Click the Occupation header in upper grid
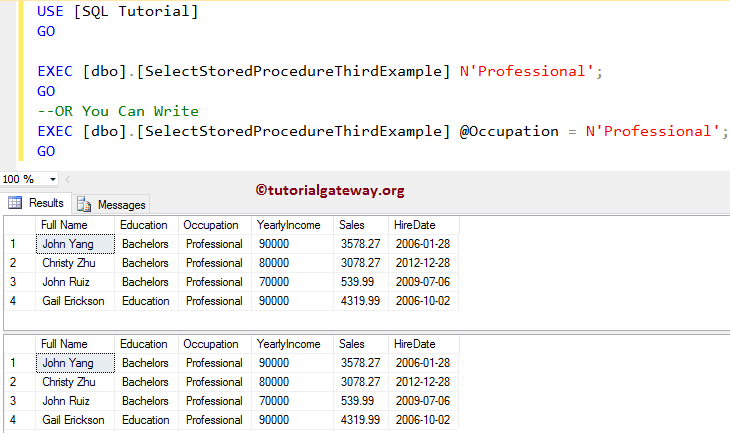 click(215, 225)
